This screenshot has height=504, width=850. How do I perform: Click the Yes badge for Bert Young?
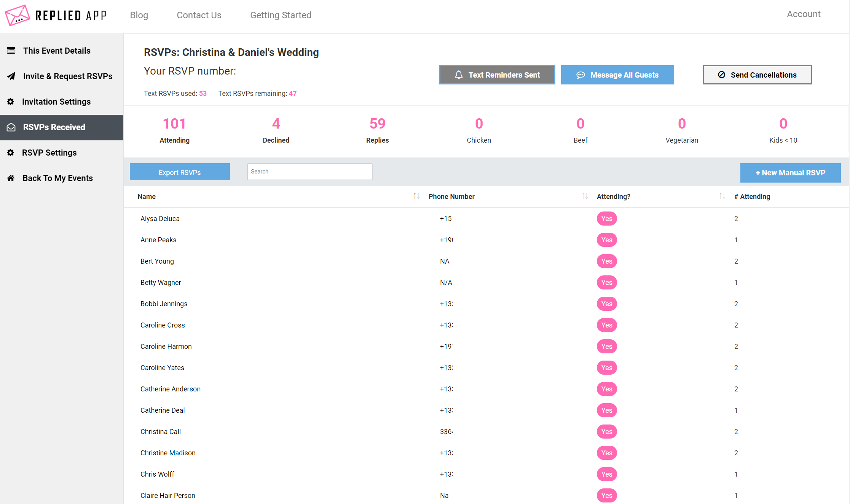(606, 261)
